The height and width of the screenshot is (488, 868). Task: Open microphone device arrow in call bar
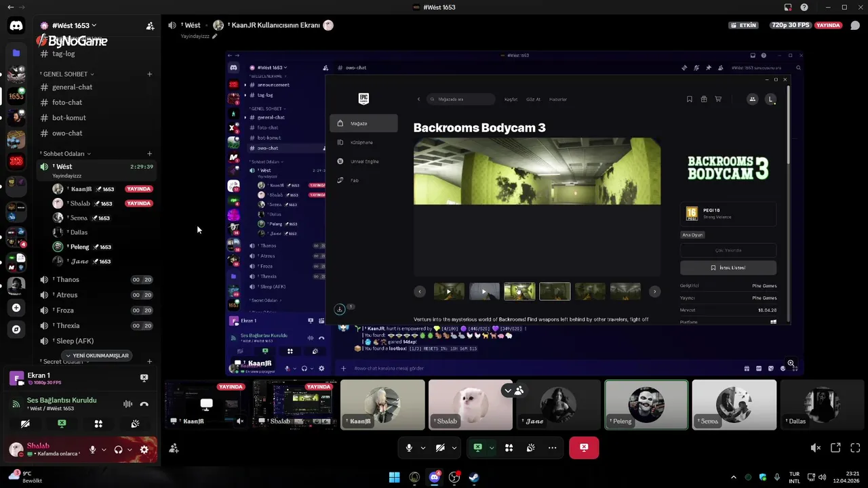click(423, 448)
